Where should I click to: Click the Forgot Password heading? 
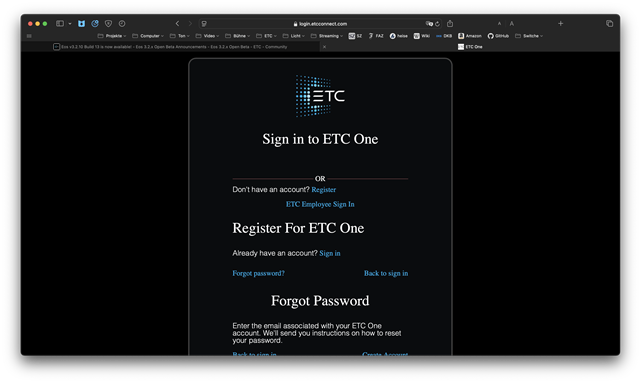click(x=320, y=301)
